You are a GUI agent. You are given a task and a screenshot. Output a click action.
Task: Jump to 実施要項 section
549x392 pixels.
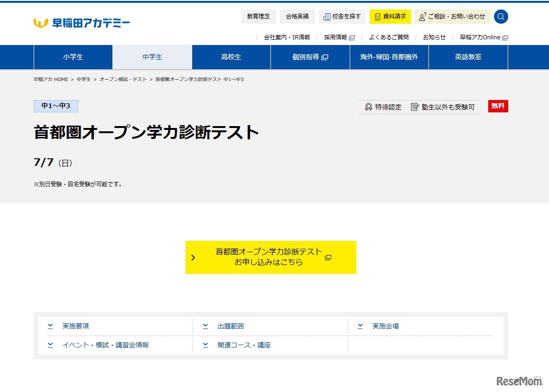pos(75,326)
